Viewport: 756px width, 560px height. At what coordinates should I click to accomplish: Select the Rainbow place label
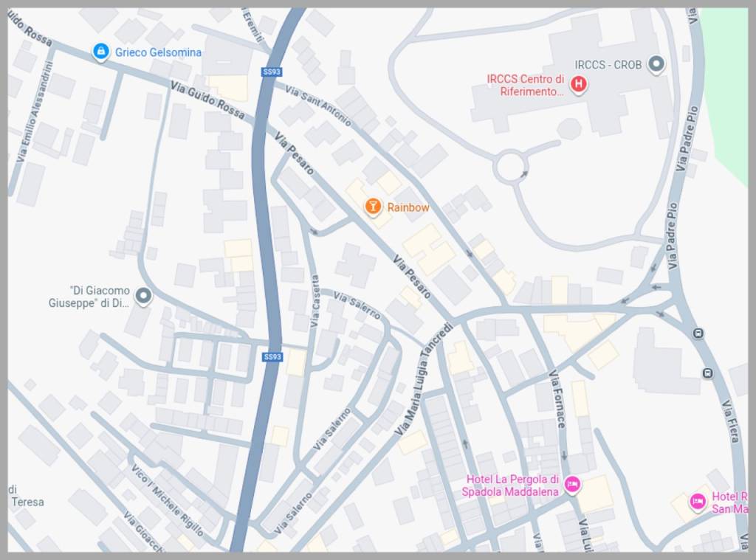(408, 207)
